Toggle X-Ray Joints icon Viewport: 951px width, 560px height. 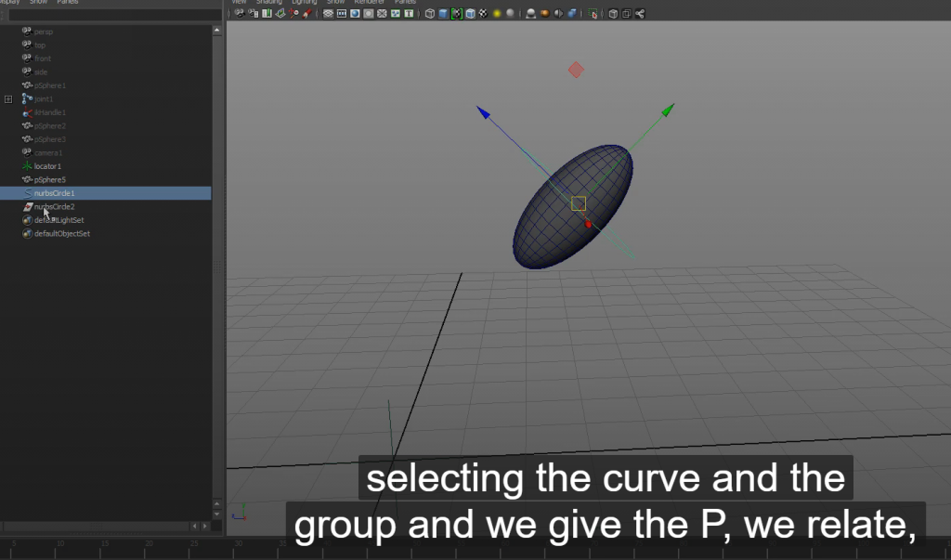[640, 13]
